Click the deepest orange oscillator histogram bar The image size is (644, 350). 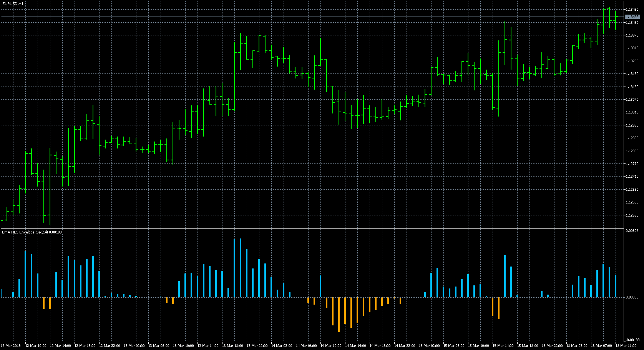coord(339,314)
